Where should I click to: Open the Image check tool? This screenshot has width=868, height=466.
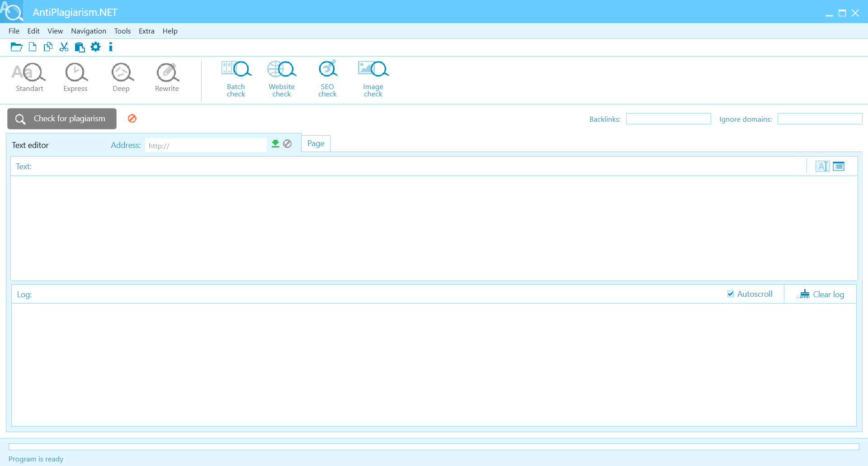coord(373,79)
